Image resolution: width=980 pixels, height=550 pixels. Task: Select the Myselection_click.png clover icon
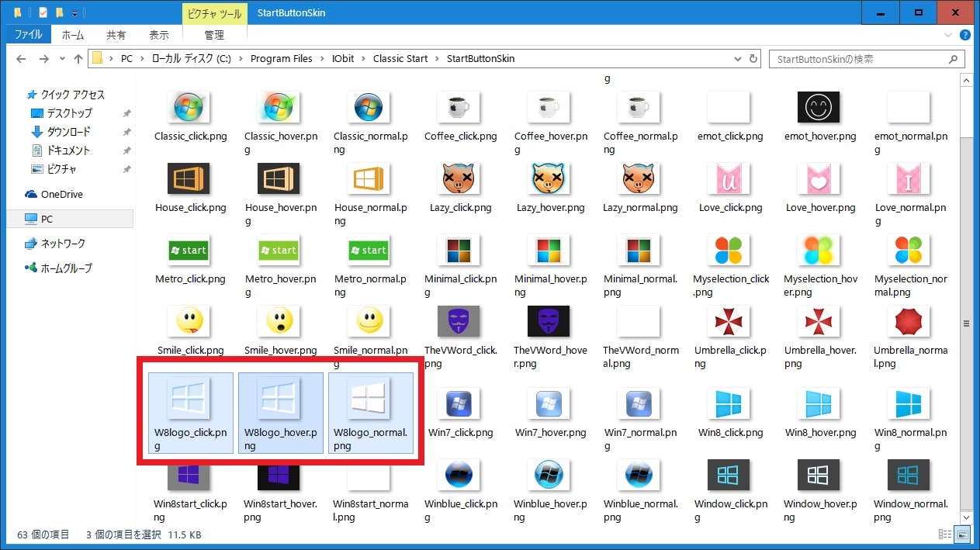point(729,250)
